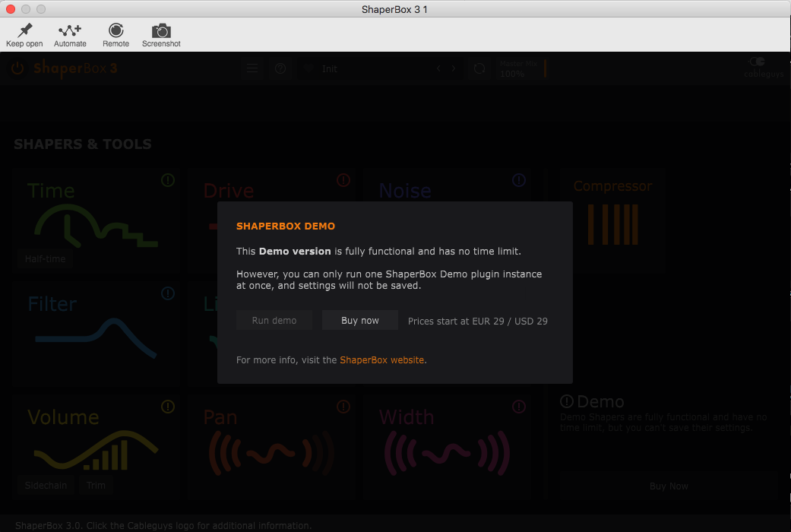Click the Width shaper demo info icon

tap(519, 407)
